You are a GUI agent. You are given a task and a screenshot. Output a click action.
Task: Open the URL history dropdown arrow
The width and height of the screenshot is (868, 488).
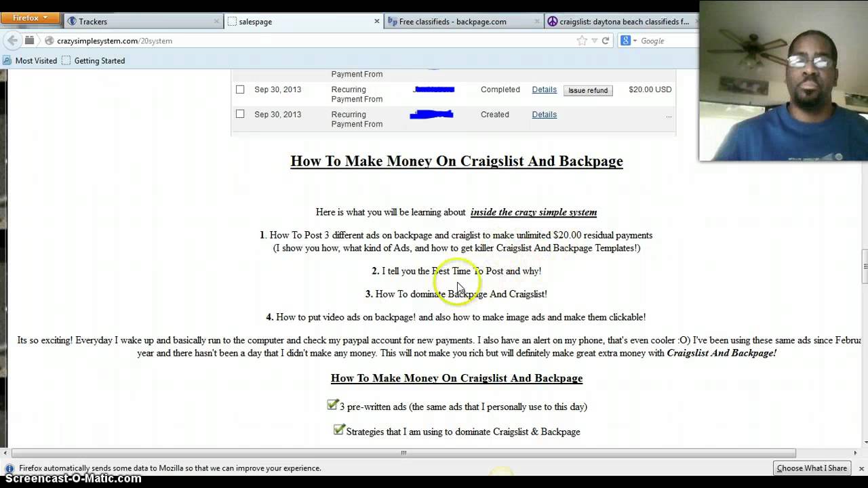tap(594, 41)
